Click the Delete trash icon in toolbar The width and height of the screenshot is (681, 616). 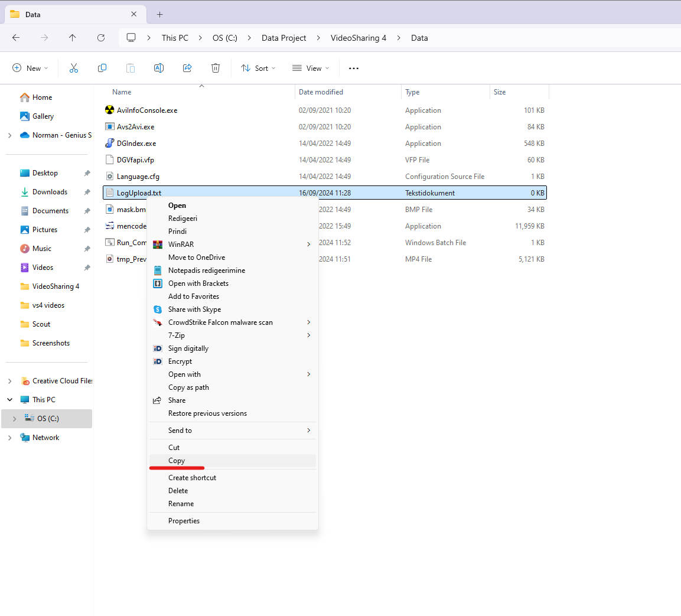pos(216,68)
